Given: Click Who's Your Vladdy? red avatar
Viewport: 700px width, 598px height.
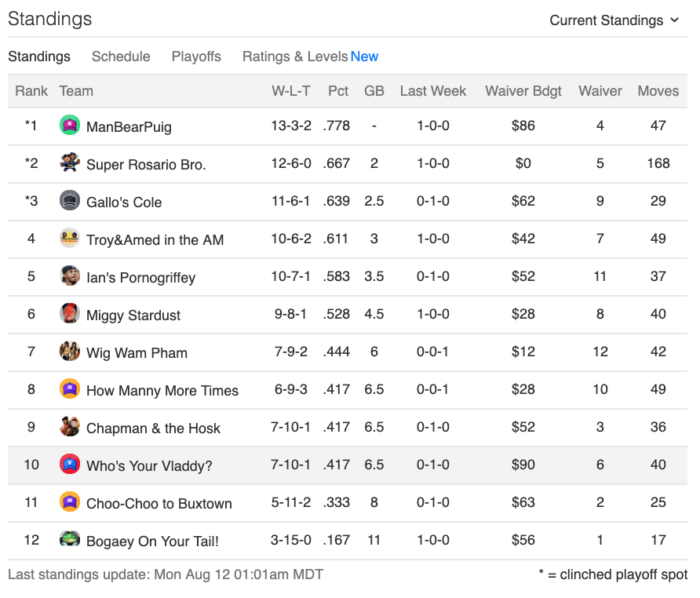Looking at the screenshot, I should pyautogui.click(x=70, y=465).
